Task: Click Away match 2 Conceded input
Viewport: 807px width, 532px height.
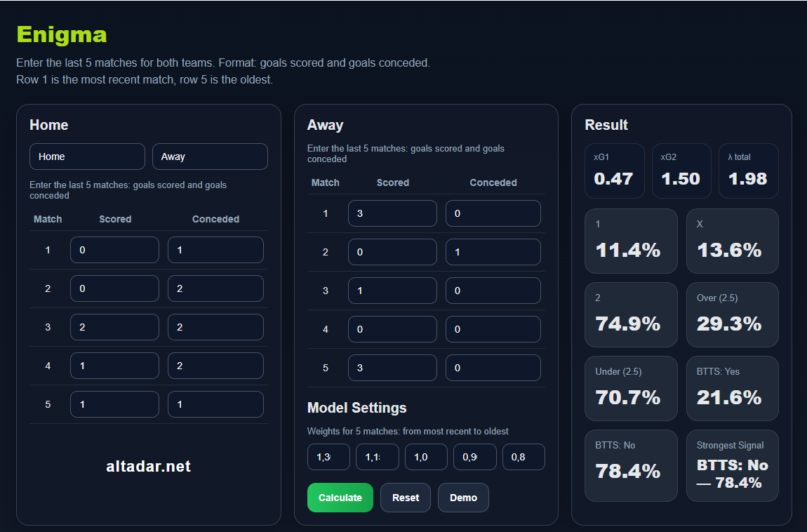Action: (x=493, y=252)
